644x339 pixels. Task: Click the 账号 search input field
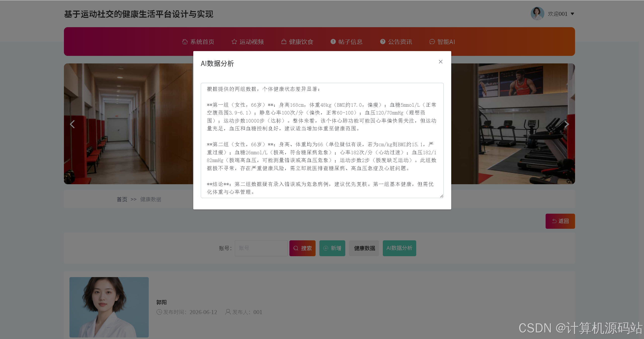coord(261,248)
